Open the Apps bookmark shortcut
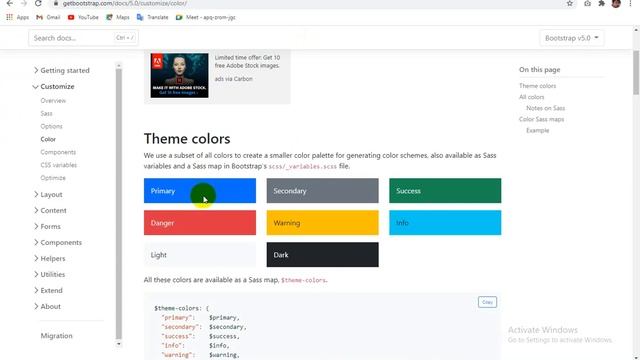The width and height of the screenshot is (640, 360). (x=18, y=17)
